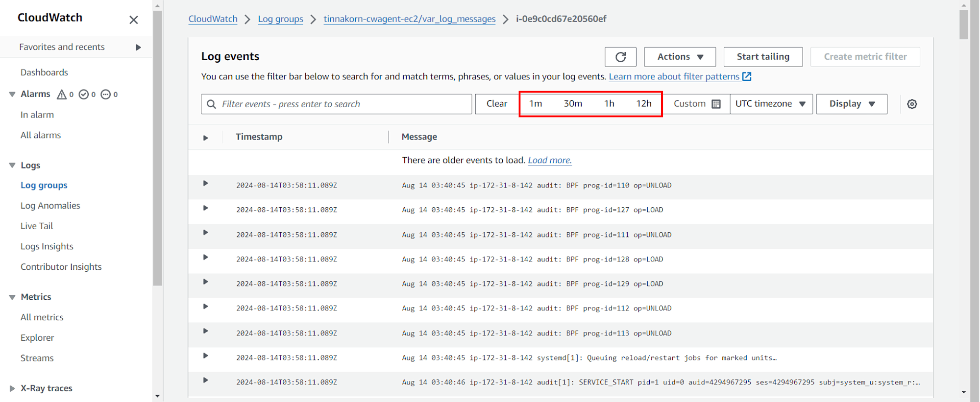Expand Favorites and recents menu

tap(138, 47)
